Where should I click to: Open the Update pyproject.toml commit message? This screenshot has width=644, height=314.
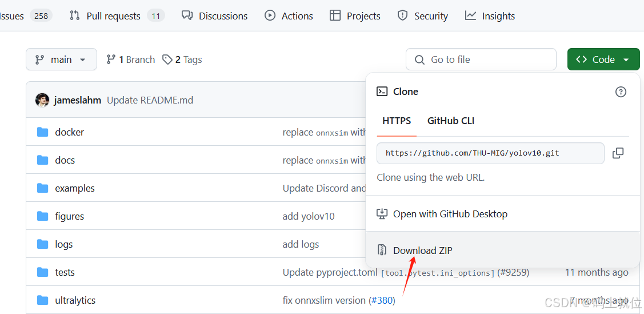pos(389,272)
